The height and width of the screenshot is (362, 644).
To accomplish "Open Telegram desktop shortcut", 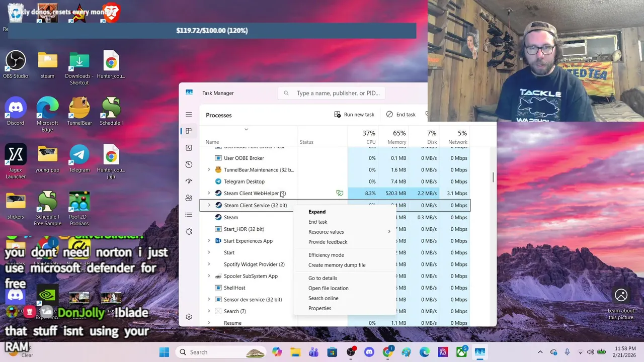I will click(79, 159).
